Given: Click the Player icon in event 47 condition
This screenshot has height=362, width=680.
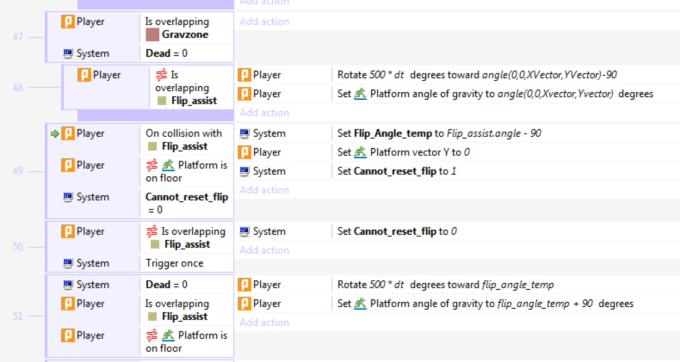Looking at the screenshot, I should [68, 22].
